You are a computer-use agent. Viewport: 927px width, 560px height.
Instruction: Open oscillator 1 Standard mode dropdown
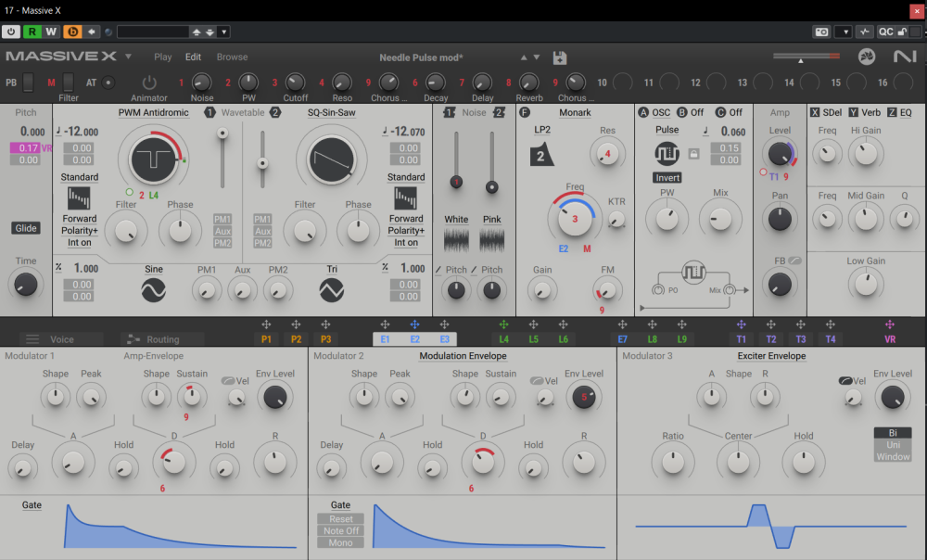[79, 177]
